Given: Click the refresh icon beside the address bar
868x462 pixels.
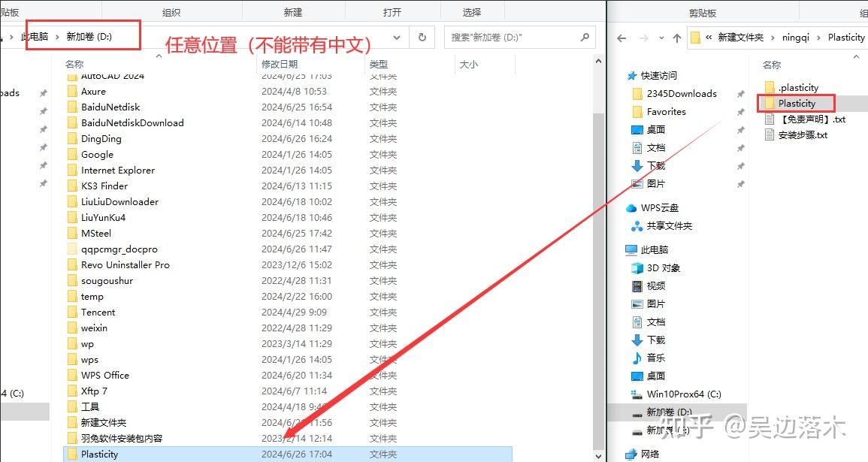Looking at the screenshot, I should pos(422,37).
